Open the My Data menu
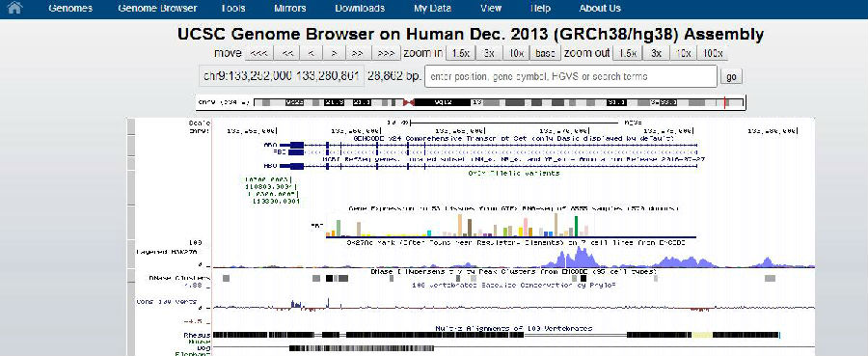 (432, 9)
